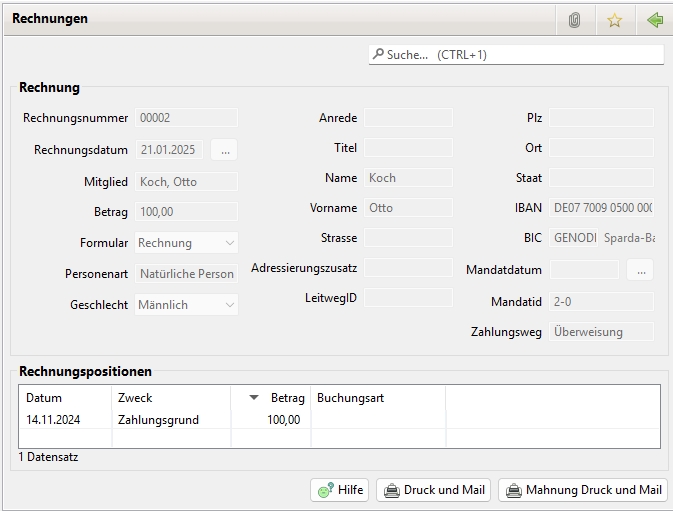Click Mahnung Druck und Mail button

pyautogui.click(x=583, y=490)
